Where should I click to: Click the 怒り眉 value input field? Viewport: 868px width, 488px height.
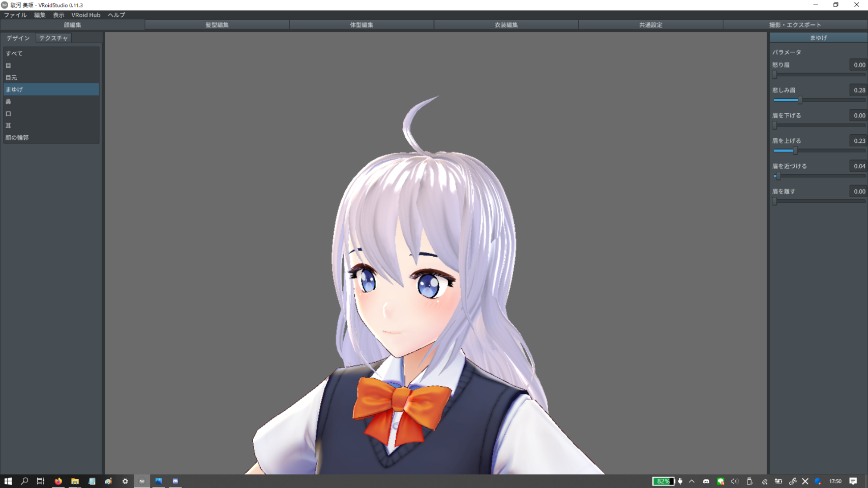tap(858, 65)
